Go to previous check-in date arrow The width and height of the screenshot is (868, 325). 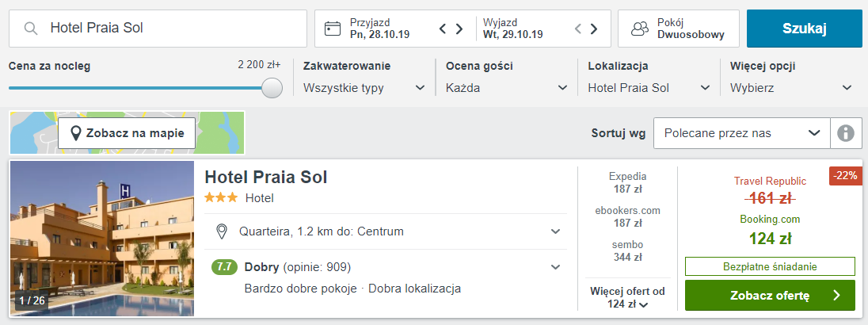(x=442, y=29)
